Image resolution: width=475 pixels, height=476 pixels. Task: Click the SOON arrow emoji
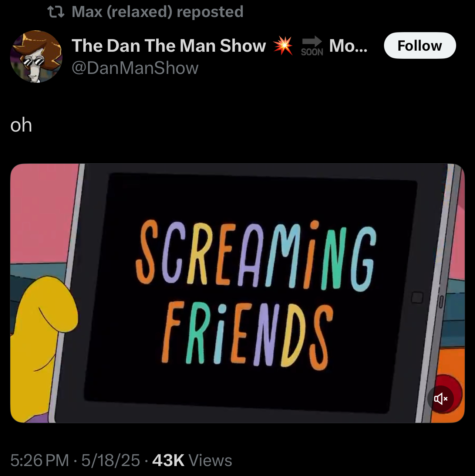pyautogui.click(x=312, y=45)
